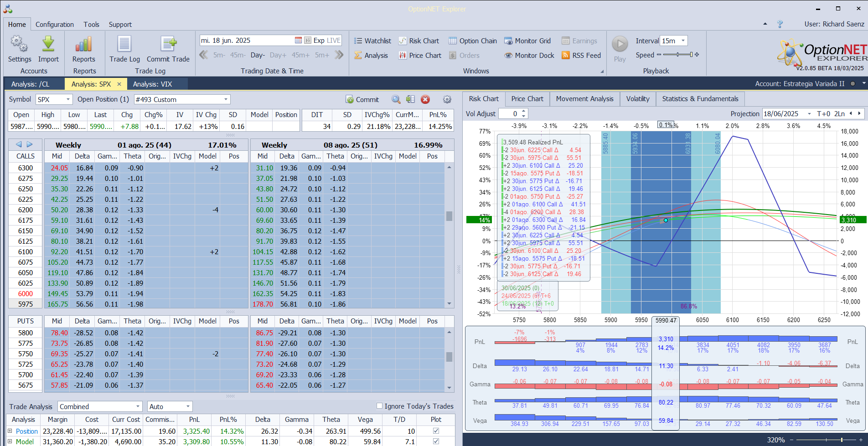Viewport: 868px width, 446px height.
Task: Open the Reports bar chart icon
Action: tap(84, 44)
